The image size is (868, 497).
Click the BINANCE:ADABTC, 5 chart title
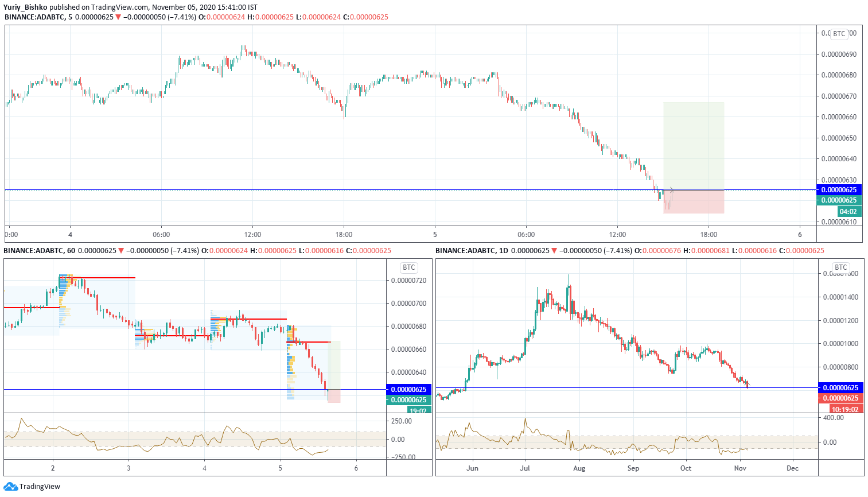pos(38,17)
